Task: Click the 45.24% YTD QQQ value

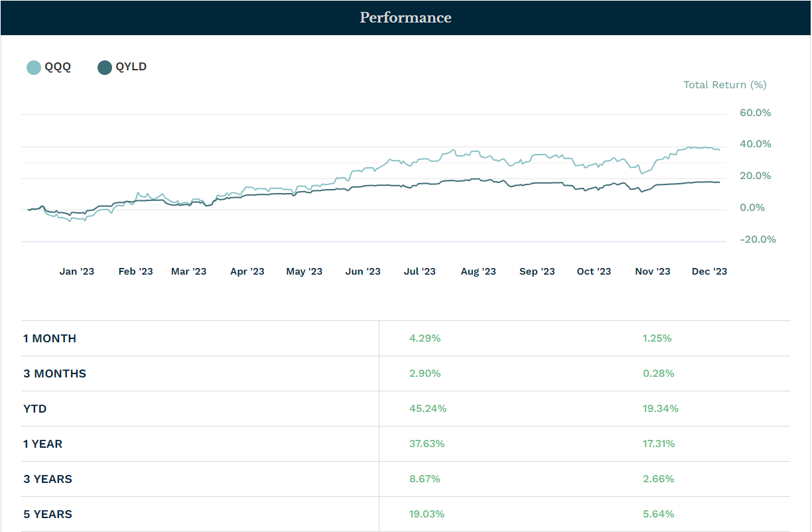Action: click(x=429, y=409)
